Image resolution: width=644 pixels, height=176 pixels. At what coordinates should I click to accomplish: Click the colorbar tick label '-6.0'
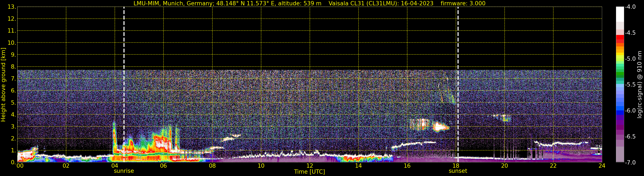click(x=630, y=111)
